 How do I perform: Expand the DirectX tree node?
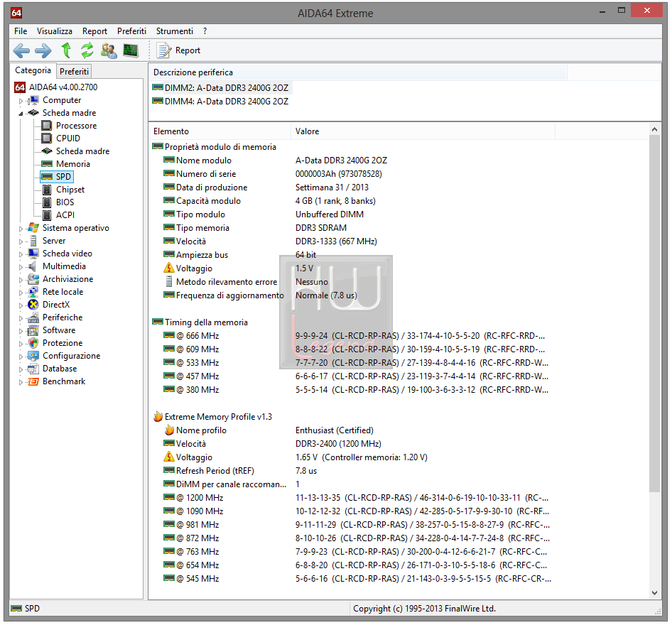(21, 306)
